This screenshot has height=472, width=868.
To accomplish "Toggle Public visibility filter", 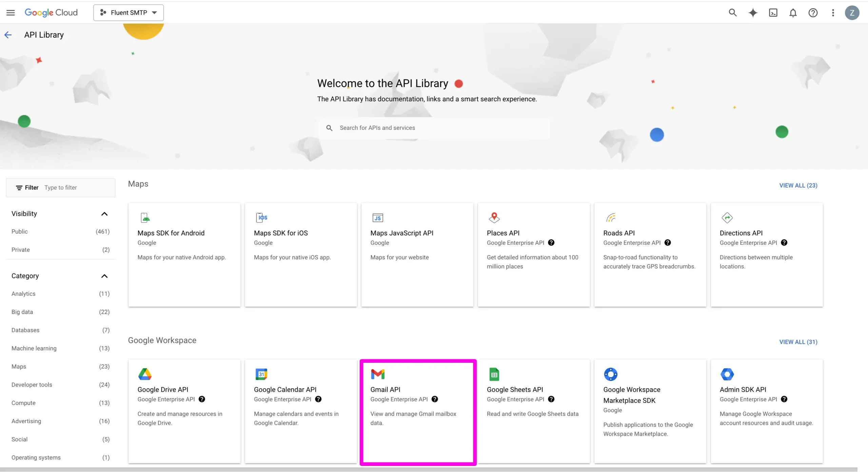I will click(x=20, y=231).
